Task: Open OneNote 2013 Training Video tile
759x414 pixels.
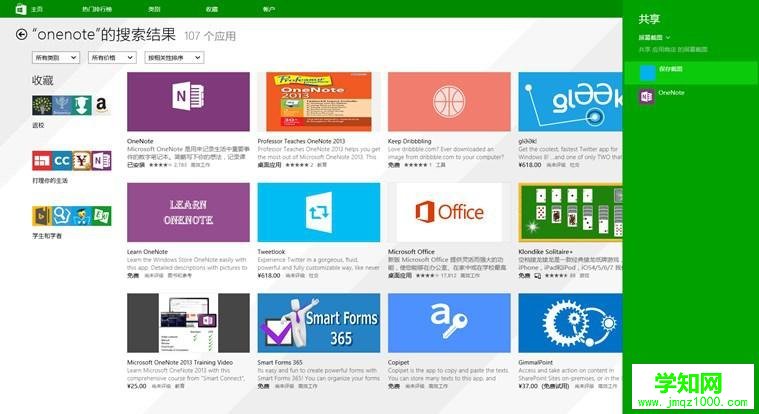Action: [188, 323]
